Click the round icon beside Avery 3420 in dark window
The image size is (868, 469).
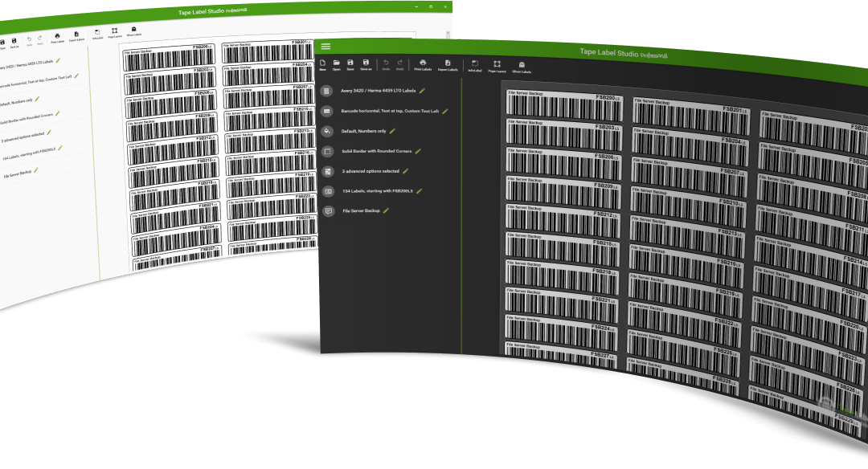coord(326,91)
